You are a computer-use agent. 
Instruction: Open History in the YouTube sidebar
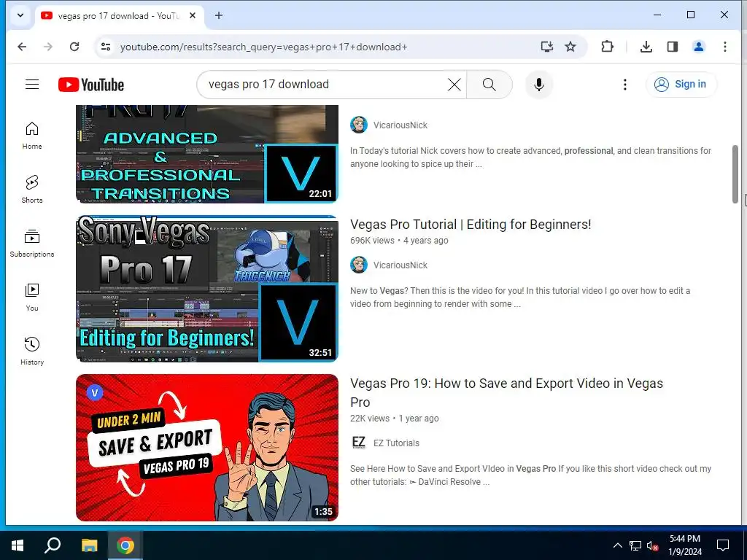(x=32, y=351)
